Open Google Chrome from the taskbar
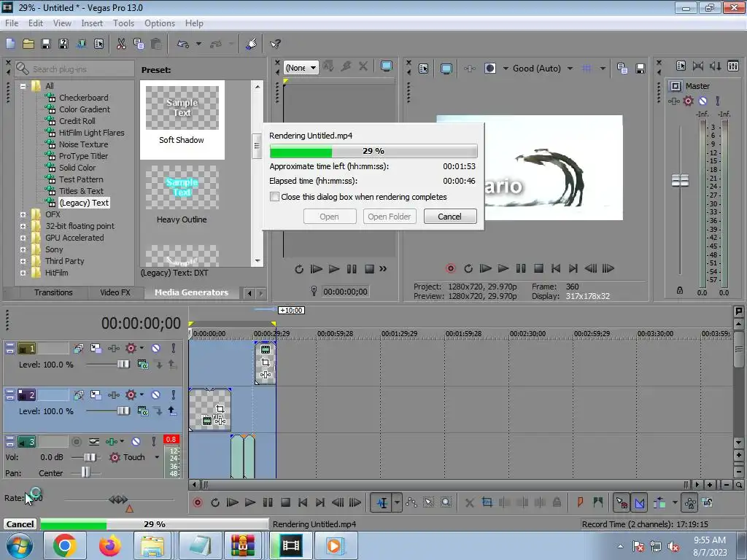 [x=64, y=545]
